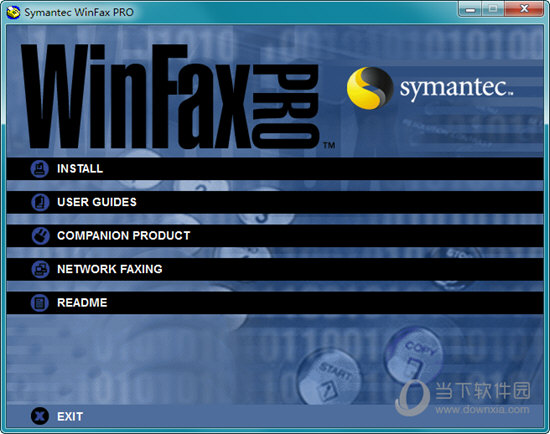550x434 pixels.
Task: Click the Companion Product plug icon
Action: pos(40,236)
